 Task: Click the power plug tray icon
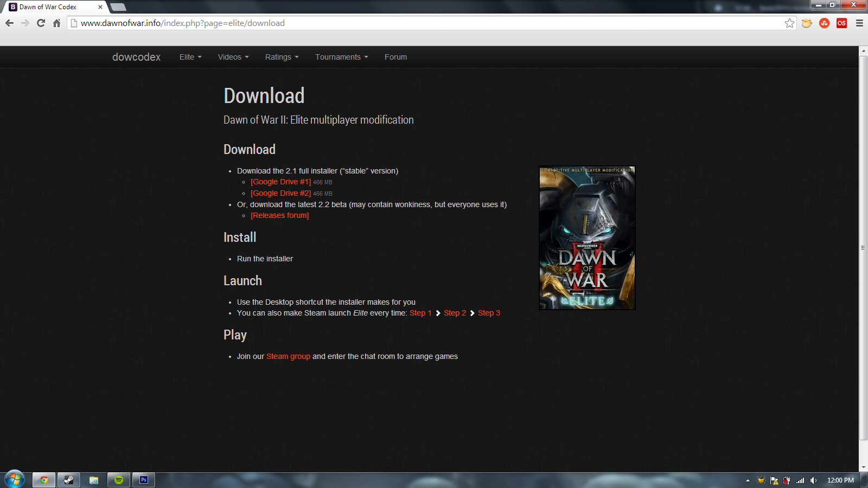pos(787,480)
